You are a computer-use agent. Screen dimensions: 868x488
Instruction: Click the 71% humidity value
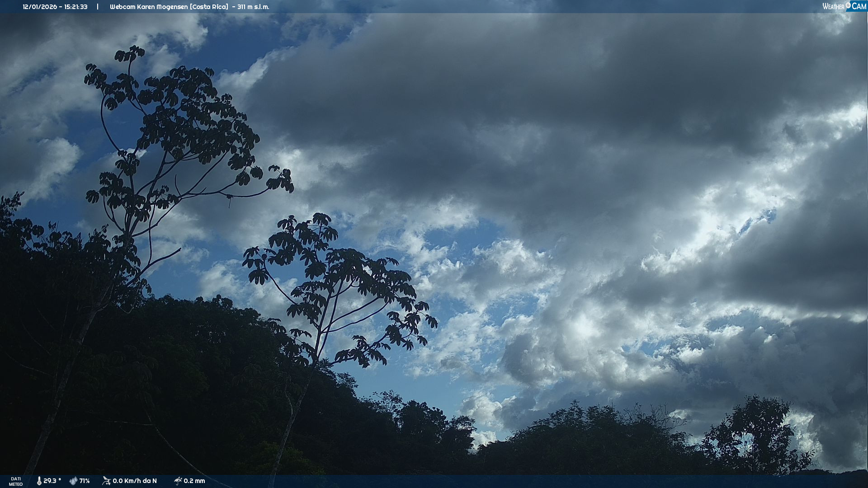(85, 481)
